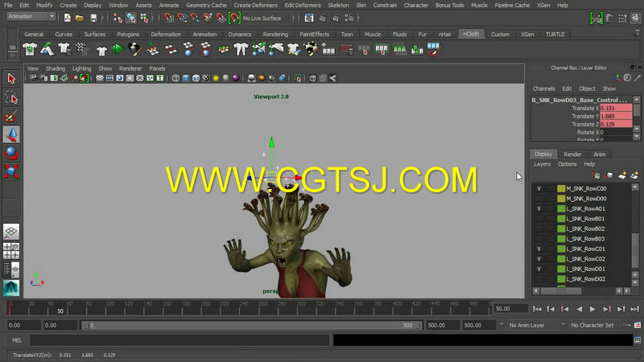The width and height of the screenshot is (644, 362).
Task: Toggle visibility of L_SNK_RowD01 layer
Action: click(x=539, y=269)
